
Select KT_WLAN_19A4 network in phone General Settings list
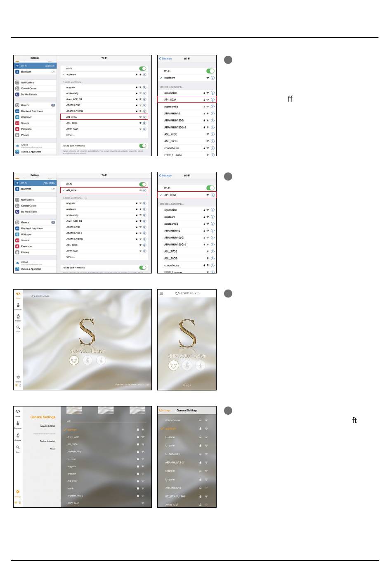point(187,497)
